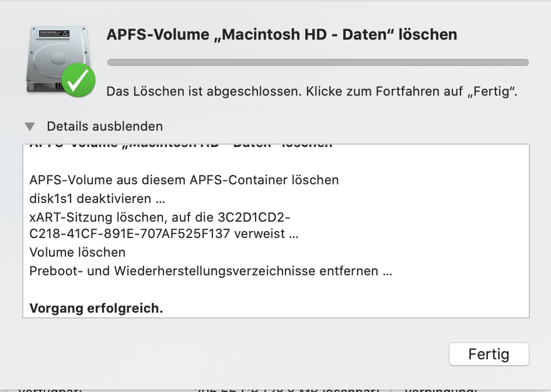
Task: Click the completed progress bar
Action: coord(318,62)
